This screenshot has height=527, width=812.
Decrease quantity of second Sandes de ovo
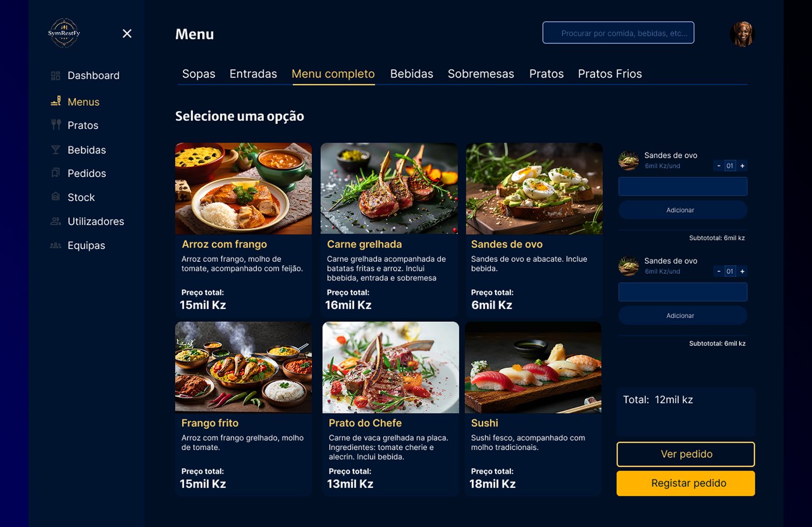click(719, 272)
